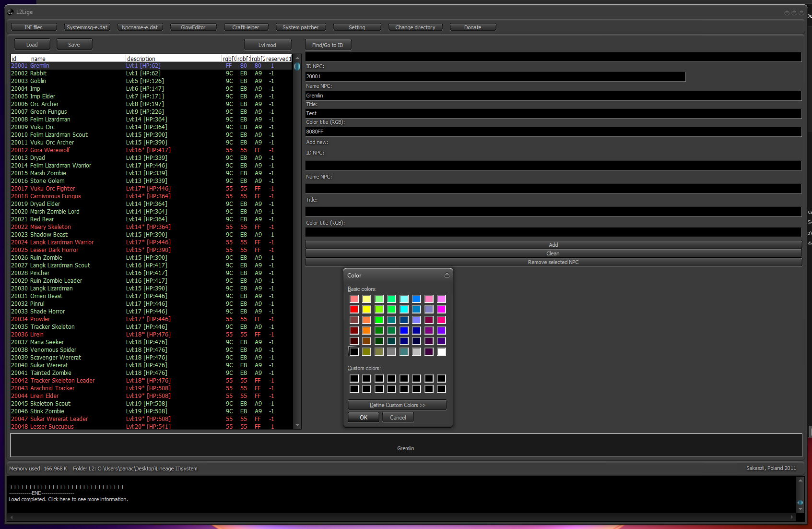
Task: Select the white basic color swatch
Action: [441, 351]
